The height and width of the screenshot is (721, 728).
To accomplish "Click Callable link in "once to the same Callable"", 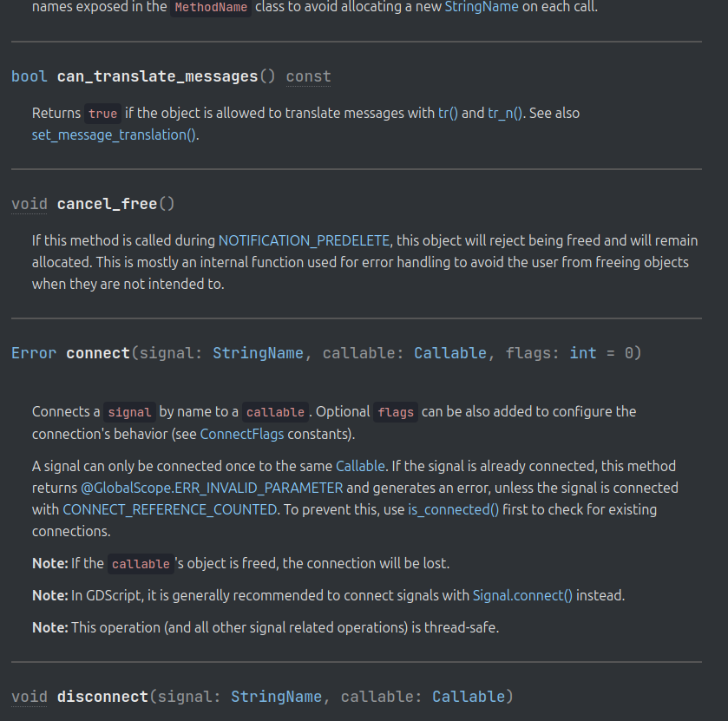I will pyautogui.click(x=360, y=466).
